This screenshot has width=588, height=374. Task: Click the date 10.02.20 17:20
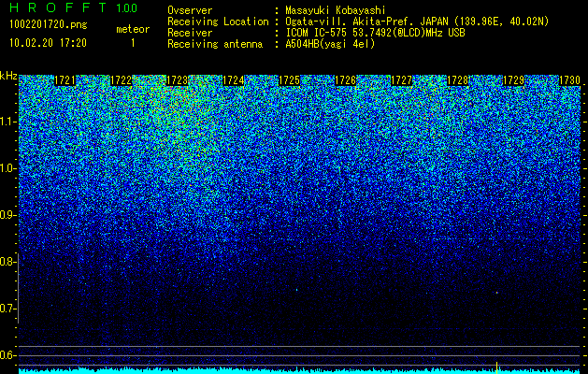pyautogui.click(x=48, y=43)
